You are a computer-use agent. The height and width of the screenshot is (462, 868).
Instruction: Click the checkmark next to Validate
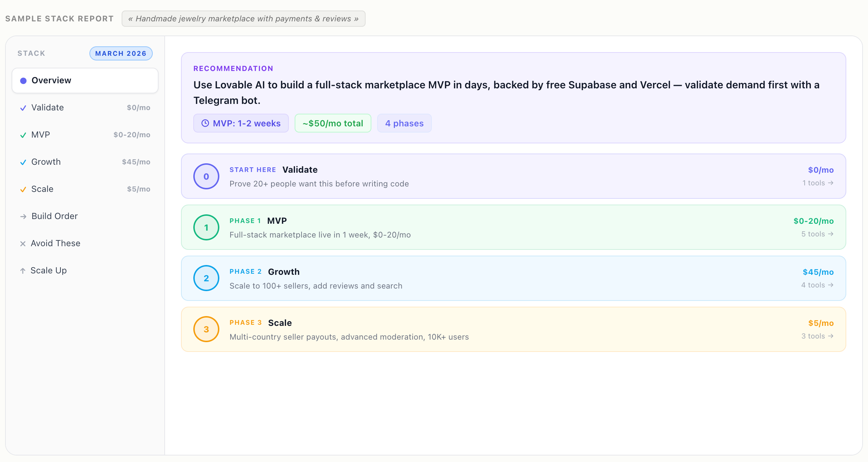23,108
